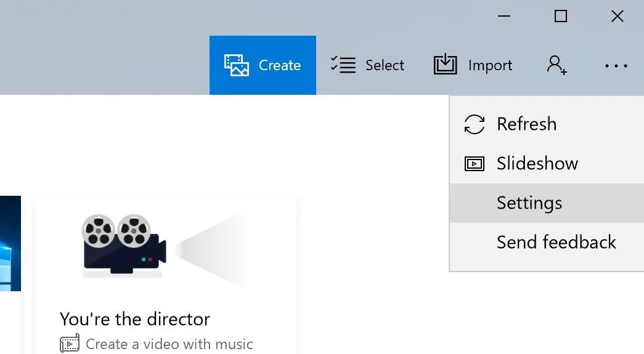644x354 pixels.
Task: Collapse the three-dot See more menu
Action: (616, 66)
